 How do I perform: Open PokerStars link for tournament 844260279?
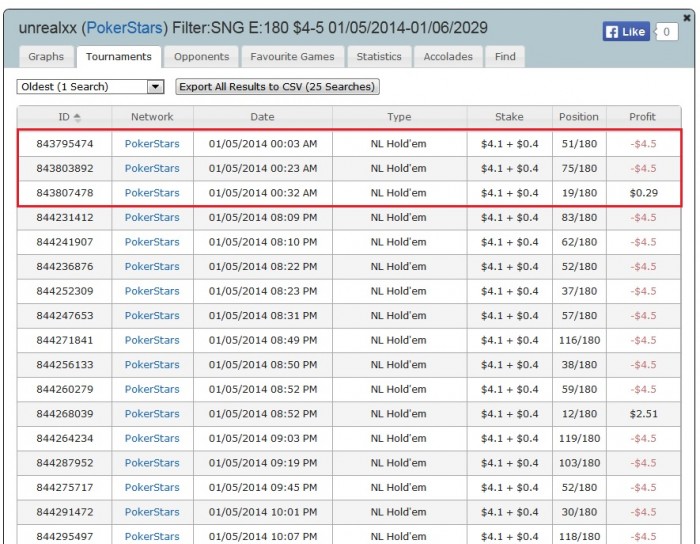(x=152, y=389)
